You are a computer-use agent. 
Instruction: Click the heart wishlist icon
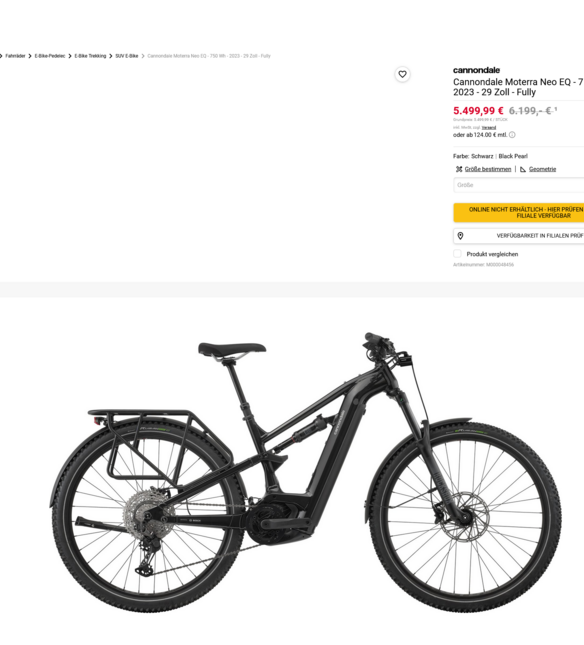click(402, 74)
